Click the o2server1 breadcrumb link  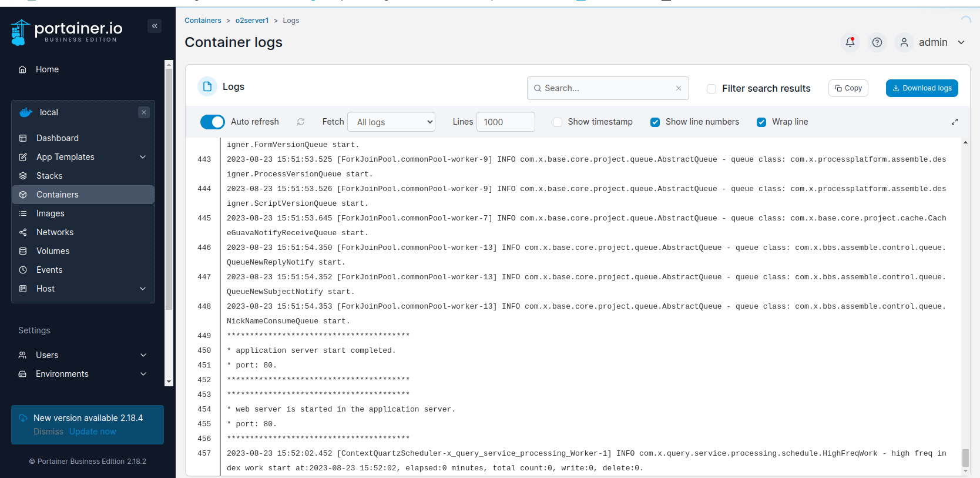click(252, 21)
